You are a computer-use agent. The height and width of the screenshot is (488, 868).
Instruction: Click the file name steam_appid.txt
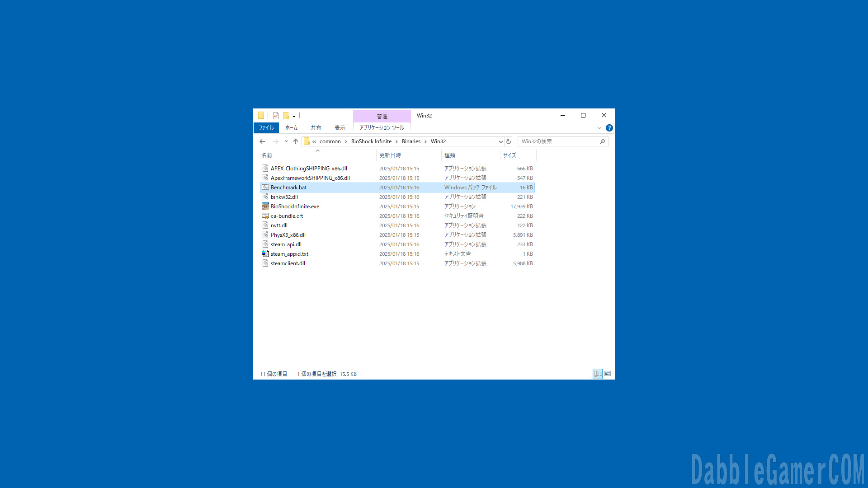(289, 254)
